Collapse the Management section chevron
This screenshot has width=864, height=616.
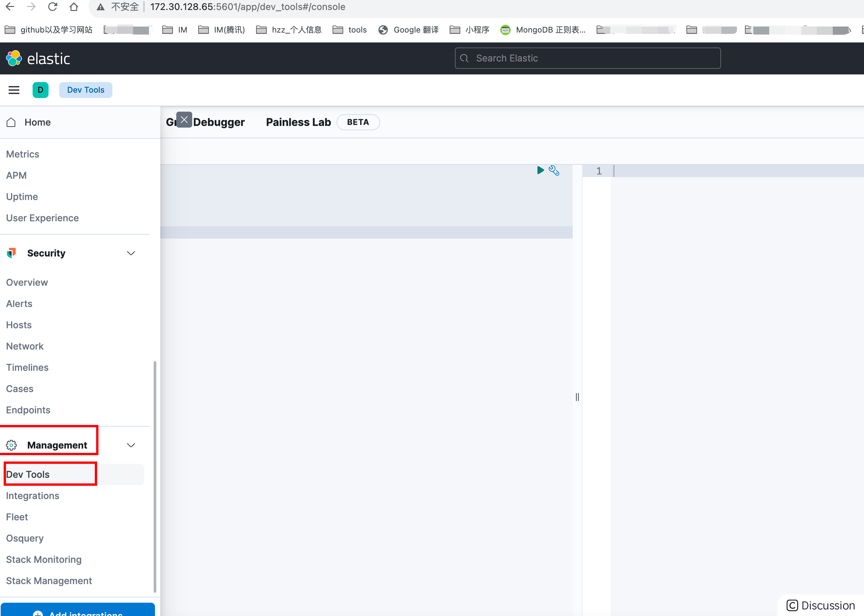131,445
